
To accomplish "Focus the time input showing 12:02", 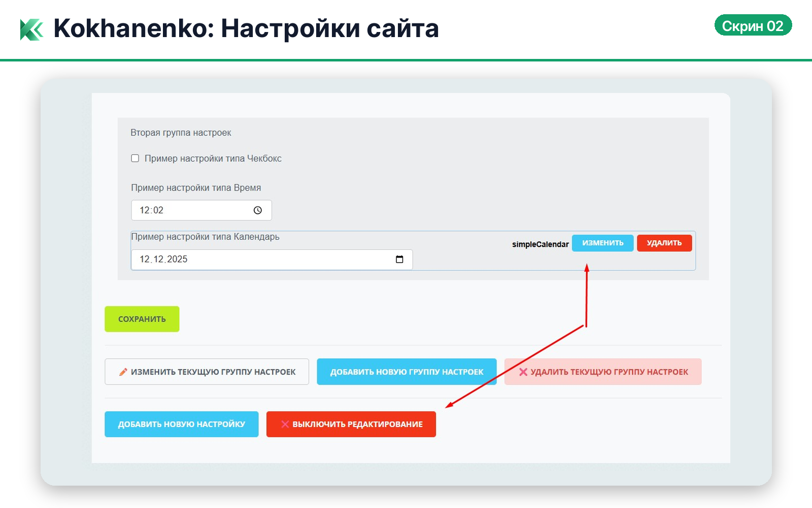I will pos(193,210).
